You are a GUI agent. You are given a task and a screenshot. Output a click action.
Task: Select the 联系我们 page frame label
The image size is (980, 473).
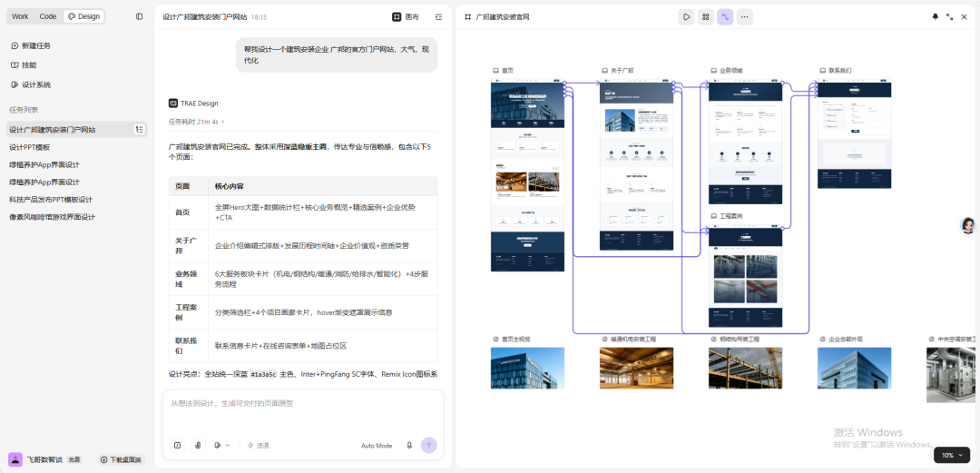coord(835,71)
